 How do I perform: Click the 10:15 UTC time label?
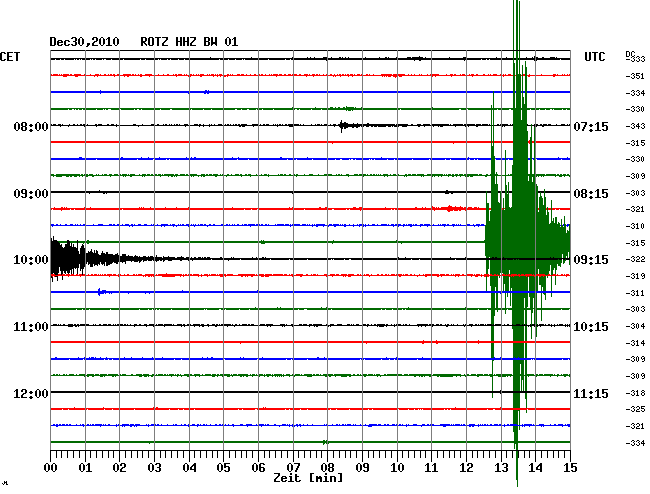click(591, 327)
